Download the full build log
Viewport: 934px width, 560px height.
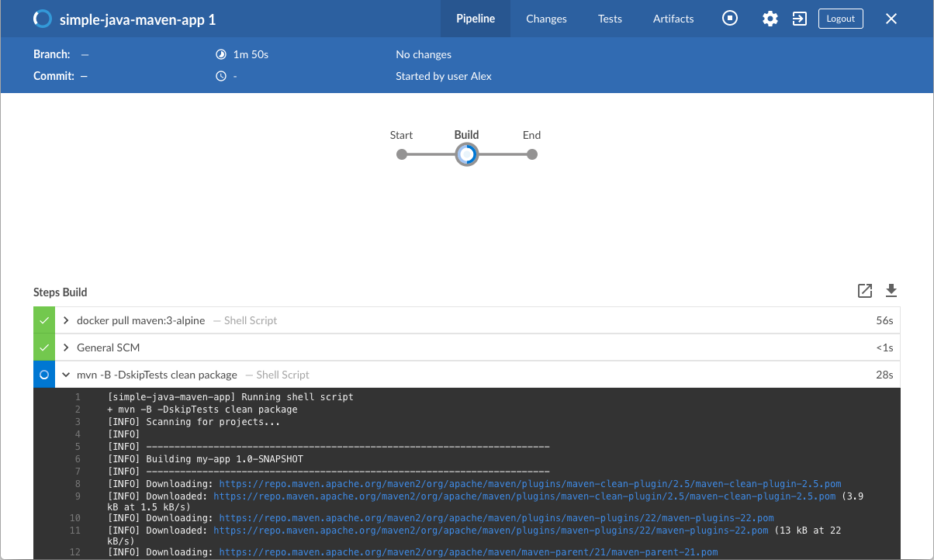coord(891,291)
